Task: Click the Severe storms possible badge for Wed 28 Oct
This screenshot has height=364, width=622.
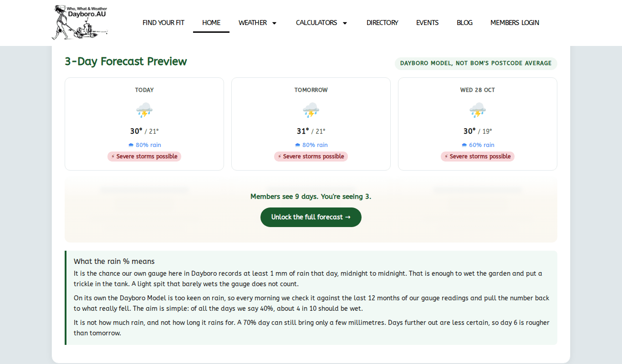Action: (478, 157)
